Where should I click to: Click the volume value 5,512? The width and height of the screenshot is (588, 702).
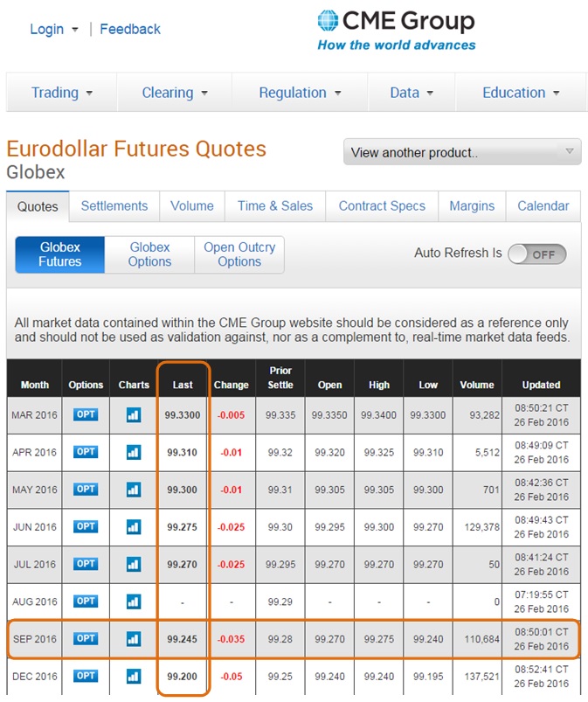[x=487, y=453]
